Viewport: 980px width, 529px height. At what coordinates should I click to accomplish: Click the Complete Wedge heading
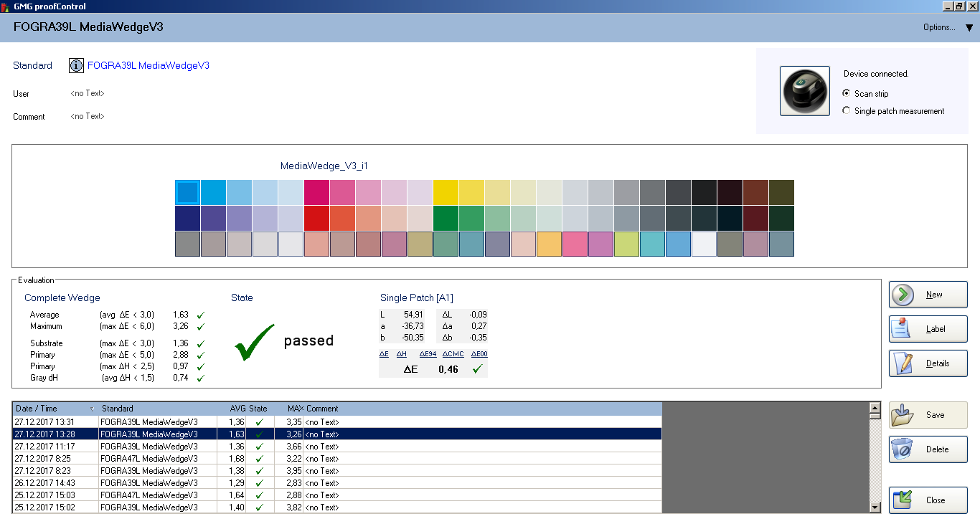(x=62, y=297)
